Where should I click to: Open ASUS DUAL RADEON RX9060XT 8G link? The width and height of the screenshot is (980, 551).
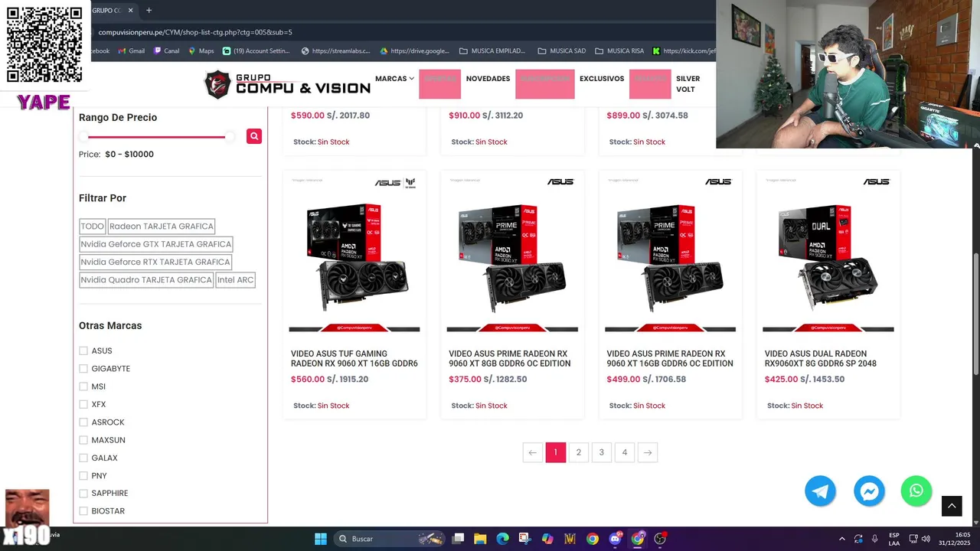(x=820, y=359)
